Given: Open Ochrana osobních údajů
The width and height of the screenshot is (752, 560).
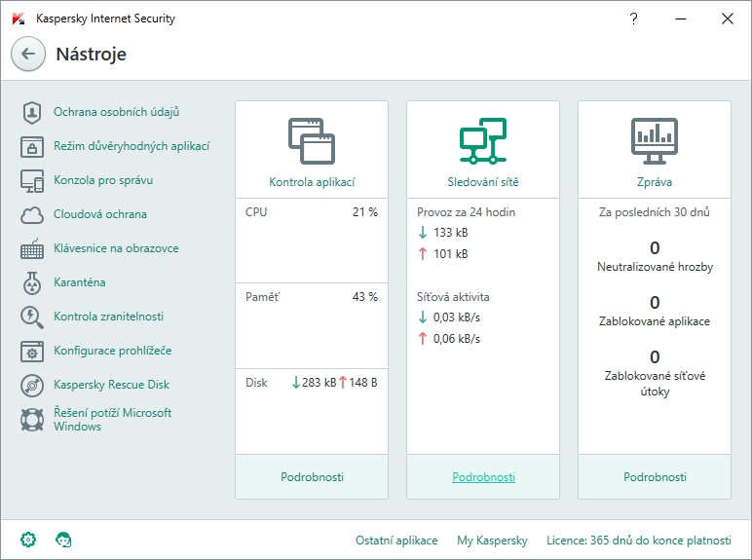Looking at the screenshot, I should pyautogui.click(x=116, y=112).
